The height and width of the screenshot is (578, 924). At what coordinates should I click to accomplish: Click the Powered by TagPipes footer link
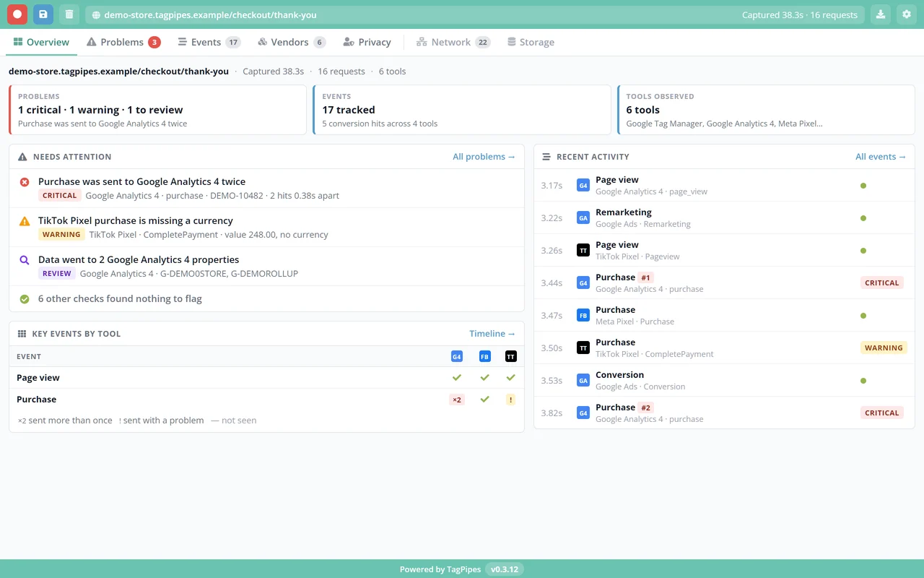[x=440, y=569]
